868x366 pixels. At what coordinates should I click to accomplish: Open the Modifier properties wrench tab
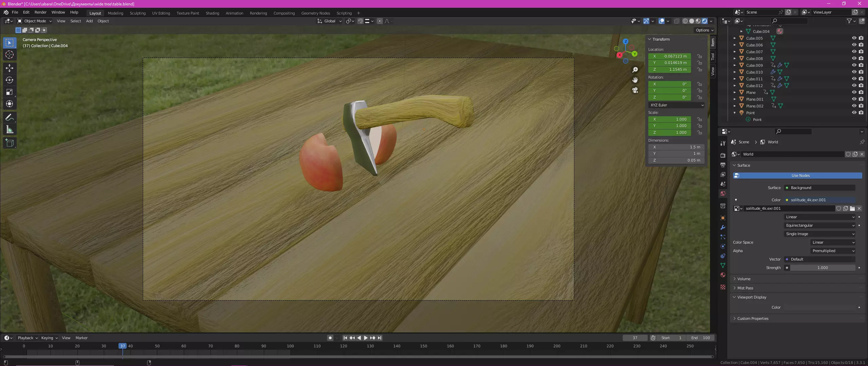click(723, 227)
